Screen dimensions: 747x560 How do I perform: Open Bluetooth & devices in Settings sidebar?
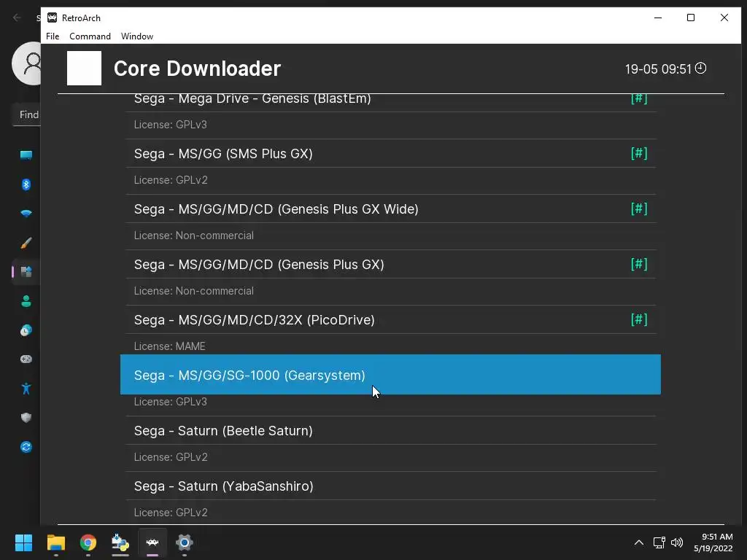pyautogui.click(x=26, y=184)
